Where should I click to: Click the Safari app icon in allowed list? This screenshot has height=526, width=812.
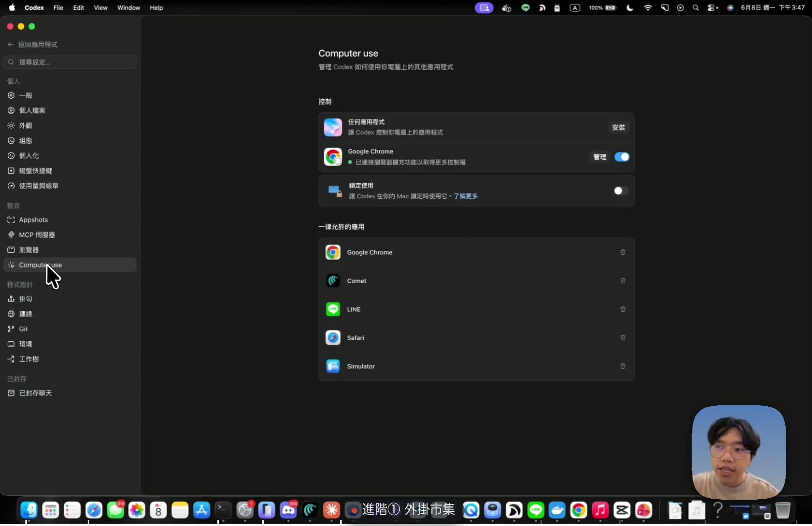pos(333,338)
